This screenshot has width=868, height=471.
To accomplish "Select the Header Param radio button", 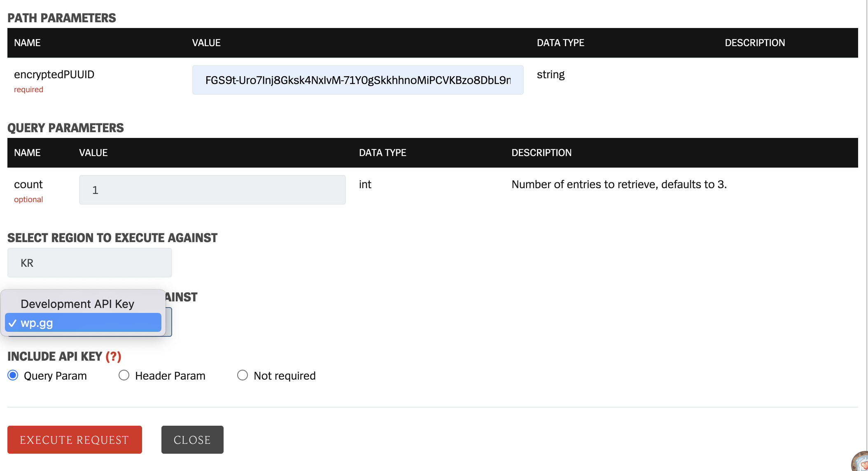I will 124,375.
